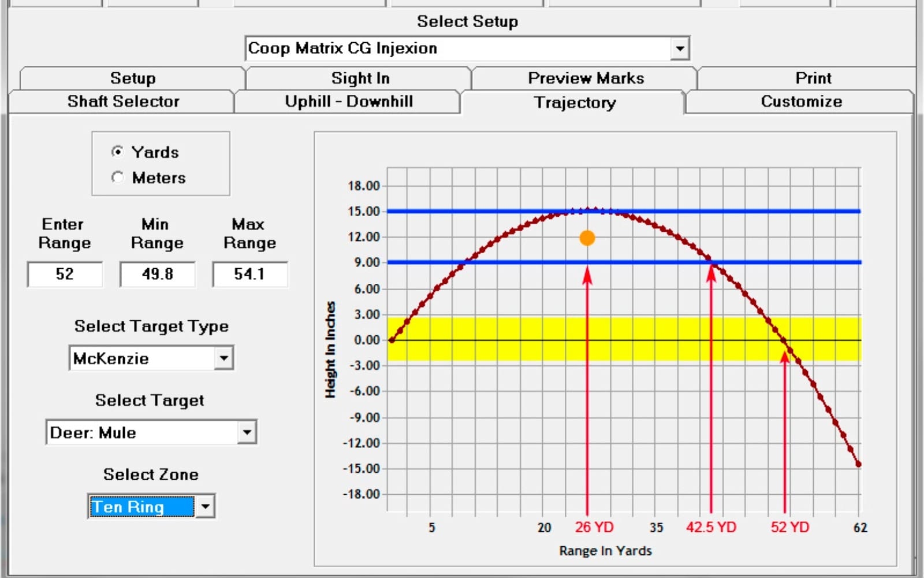Viewport: 924px width, 578px height.
Task: Open the Sight In tab
Action: coord(360,78)
